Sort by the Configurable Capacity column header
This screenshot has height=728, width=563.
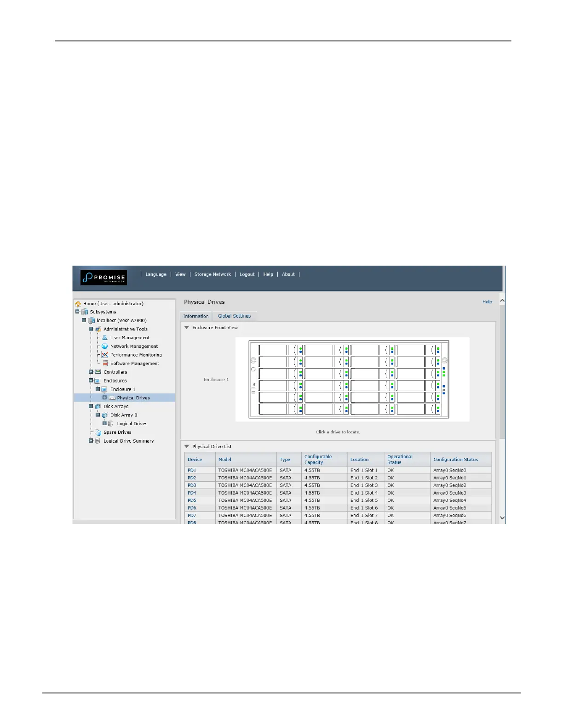(318, 460)
